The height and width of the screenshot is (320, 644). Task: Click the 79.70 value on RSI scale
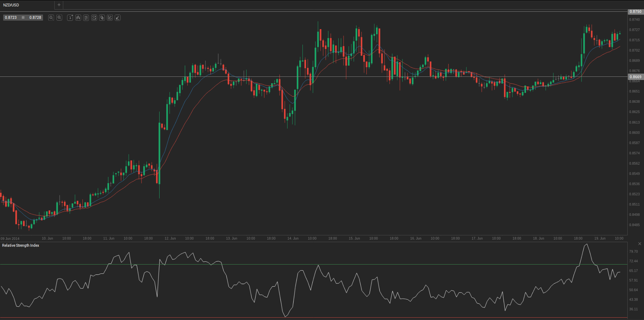[633, 251]
